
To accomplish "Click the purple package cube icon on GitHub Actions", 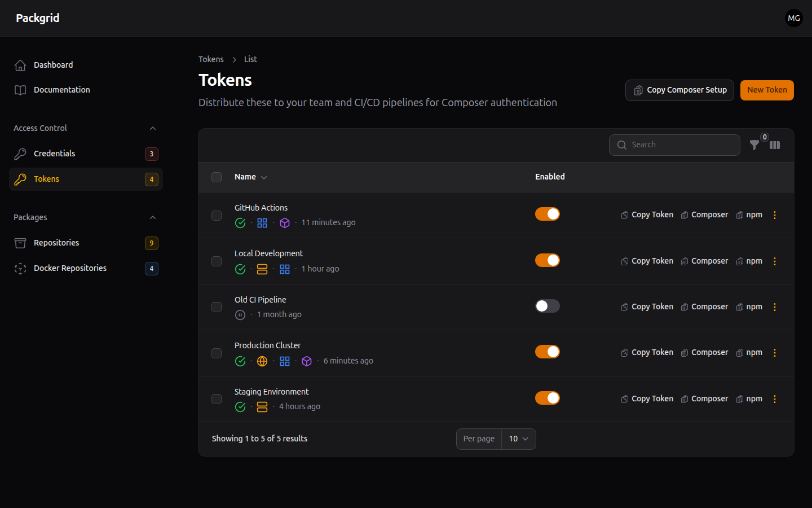I will (x=285, y=223).
